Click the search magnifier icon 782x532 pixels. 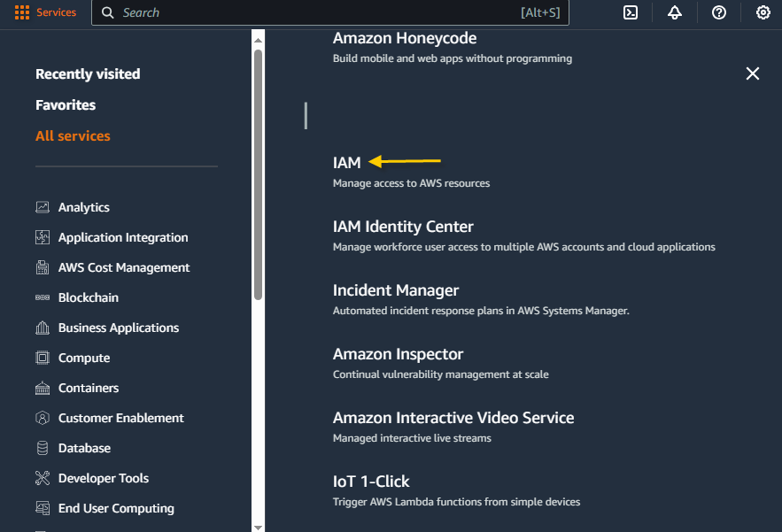click(108, 12)
